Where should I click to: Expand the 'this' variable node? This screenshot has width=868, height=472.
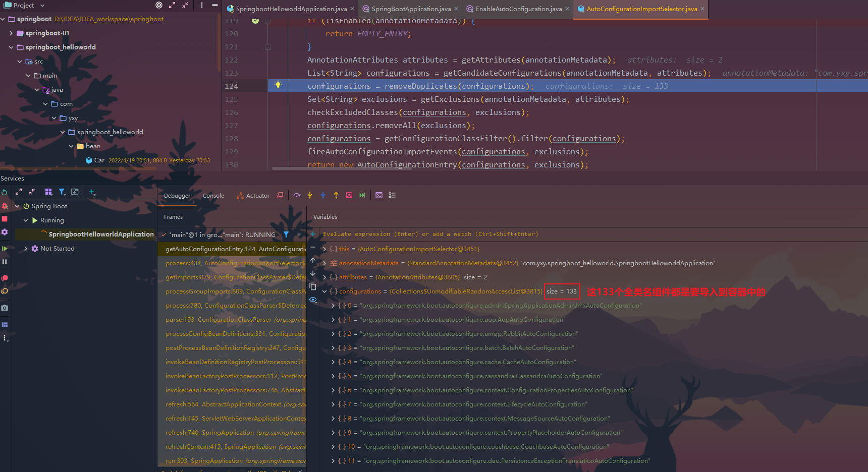[x=324, y=249]
